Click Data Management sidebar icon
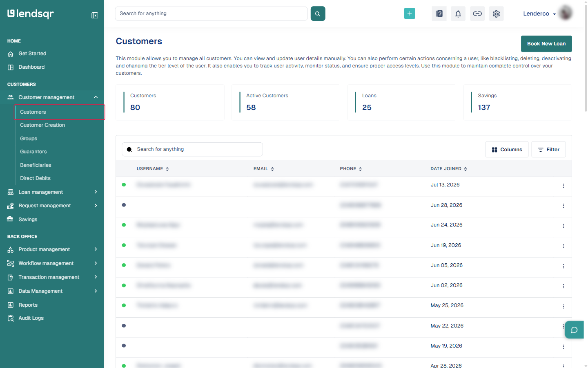 coord(11,291)
